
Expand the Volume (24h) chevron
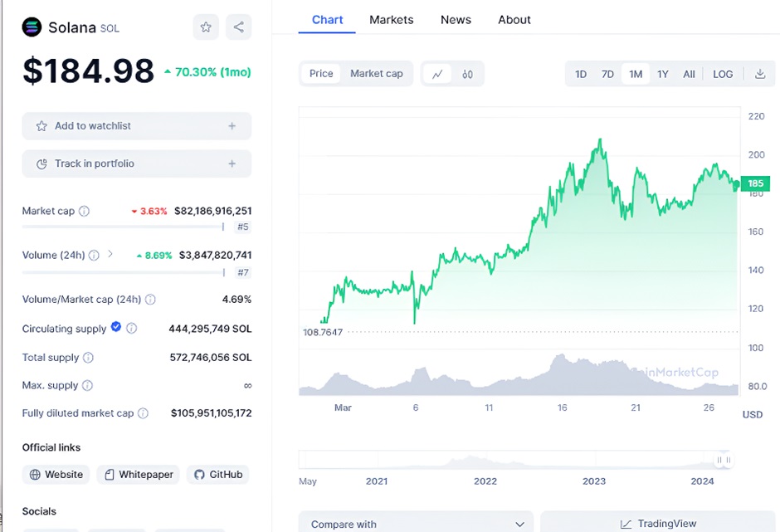point(110,255)
